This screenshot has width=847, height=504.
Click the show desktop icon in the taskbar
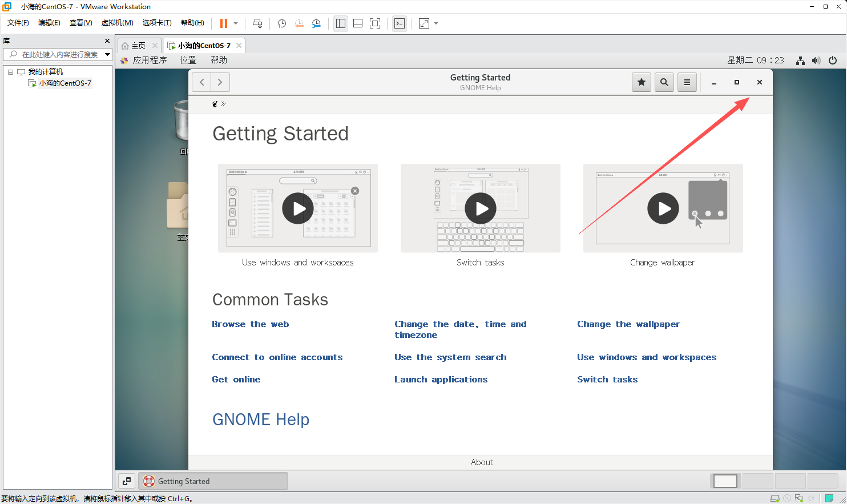point(127,481)
